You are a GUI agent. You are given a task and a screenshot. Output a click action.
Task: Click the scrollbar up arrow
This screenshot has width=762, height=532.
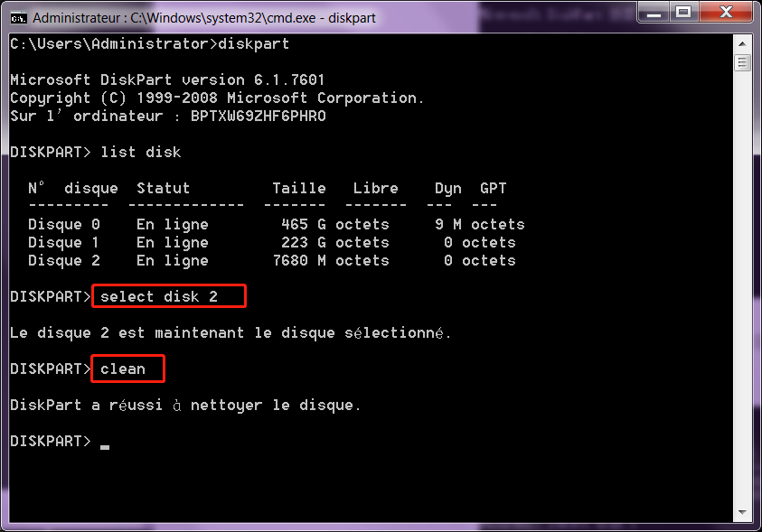click(743, 42)
